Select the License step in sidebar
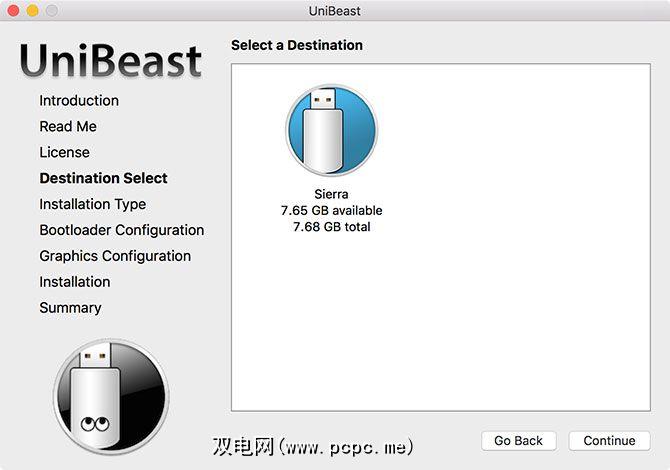The width and height of the screenshot is (670, 470). 64,152
